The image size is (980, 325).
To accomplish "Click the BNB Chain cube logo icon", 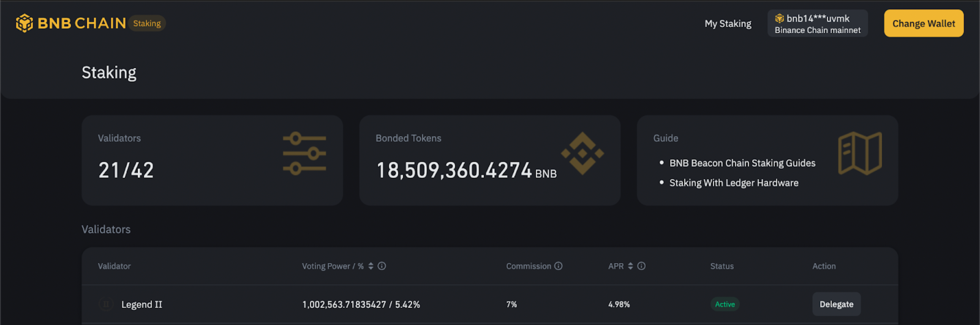I will click(24, 23).
